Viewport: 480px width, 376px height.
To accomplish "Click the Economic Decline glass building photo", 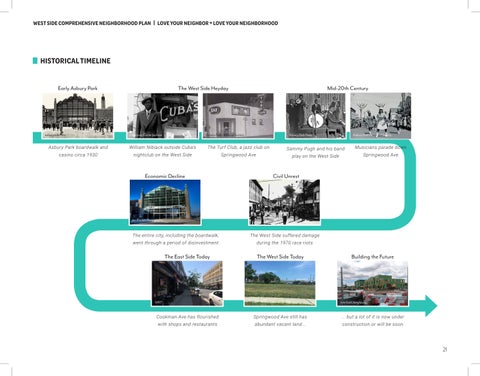I will tap(165, 202).
